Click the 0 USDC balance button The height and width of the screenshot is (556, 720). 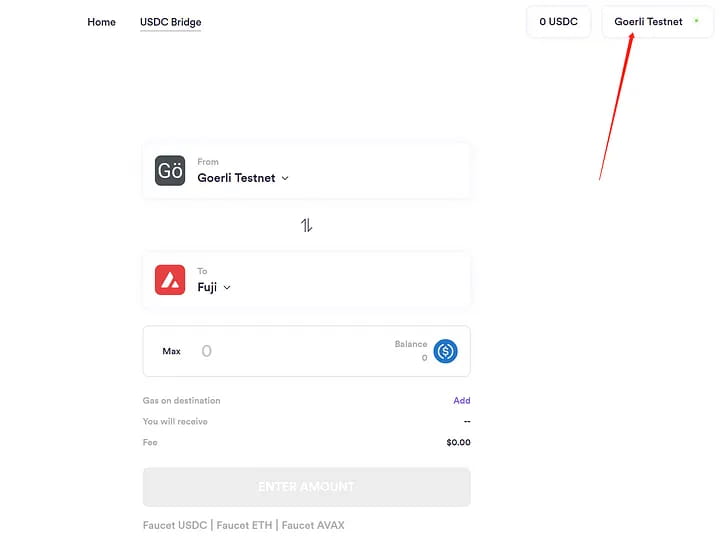pos(558,22)
